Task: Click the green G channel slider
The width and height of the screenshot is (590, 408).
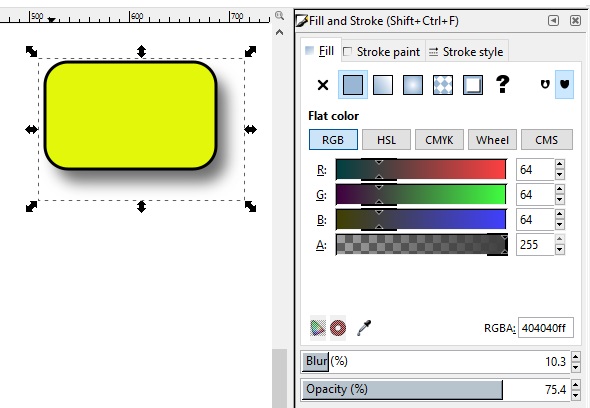Action: 421,195
